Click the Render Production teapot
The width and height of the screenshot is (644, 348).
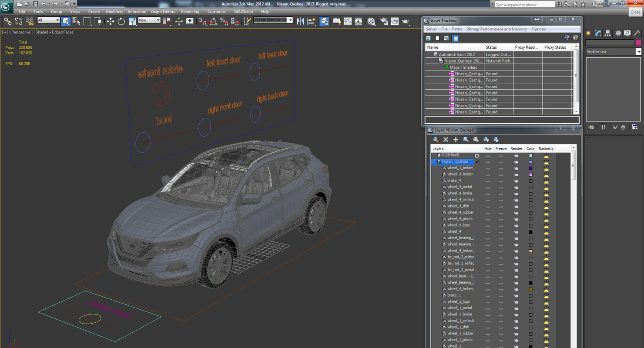[x=406, y=21]
